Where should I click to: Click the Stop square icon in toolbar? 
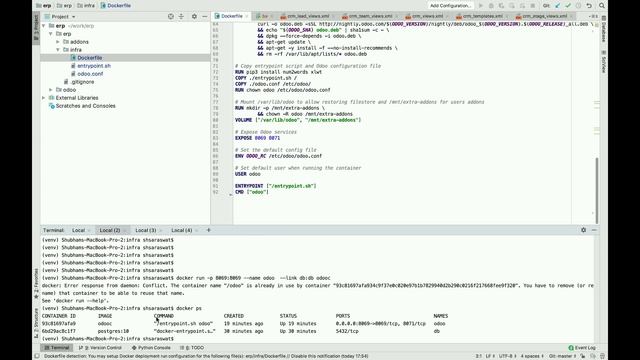pyautogui.click(x=533, y=6)
